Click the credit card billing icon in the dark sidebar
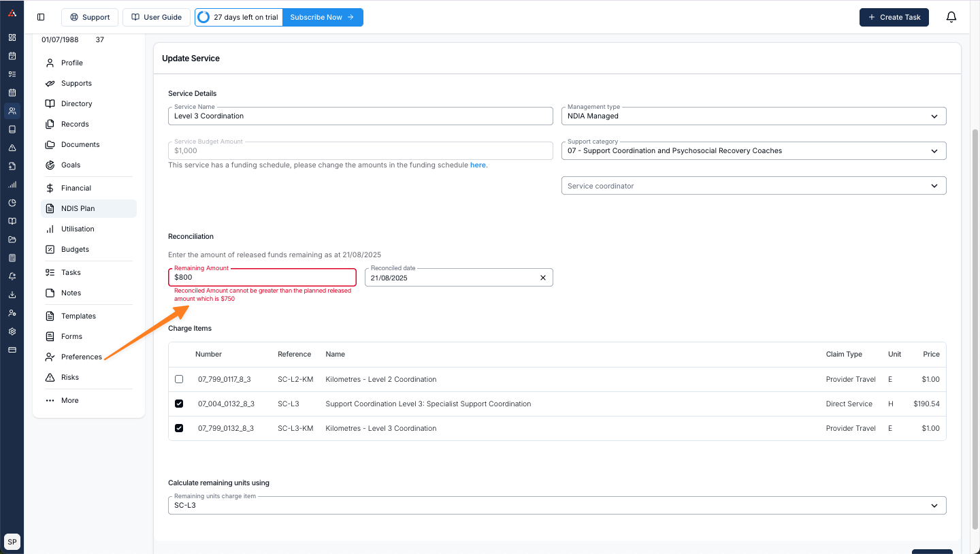Screen dimensions: 980x554 (x=12, y=350)
